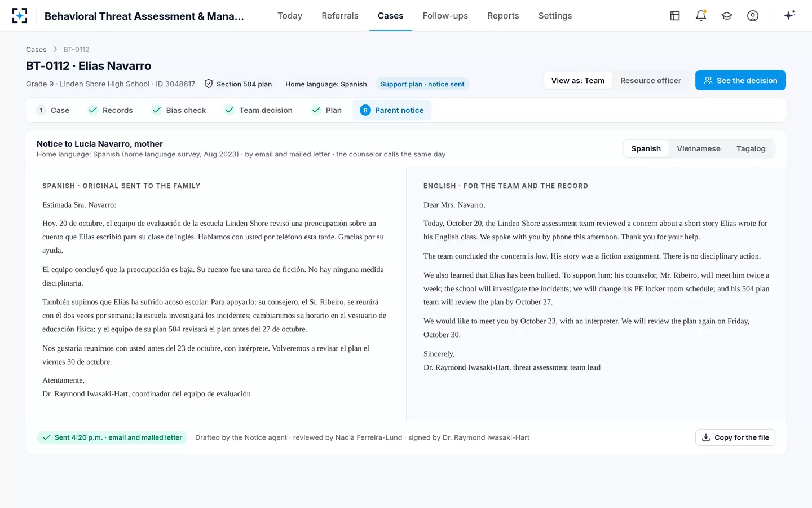
Task: Go to the Team decision step
Action: click(259, 110)
